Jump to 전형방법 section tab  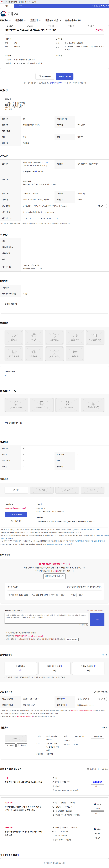click(91, 26)
